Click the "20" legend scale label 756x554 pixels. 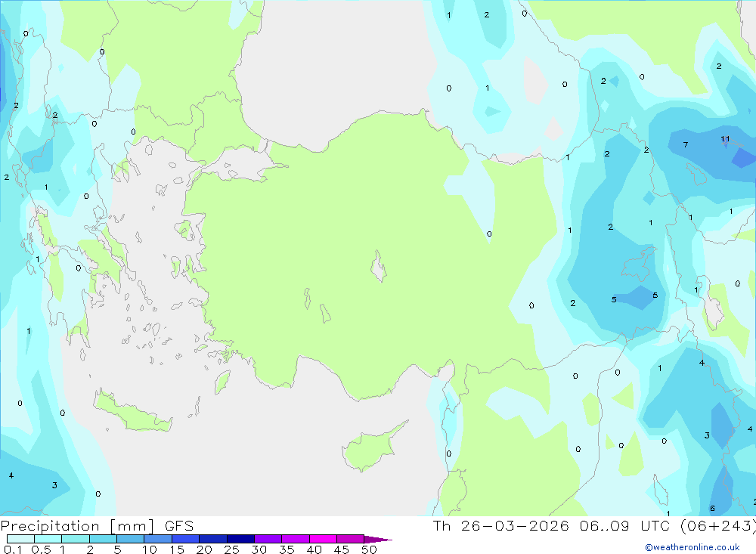(204, 549)
